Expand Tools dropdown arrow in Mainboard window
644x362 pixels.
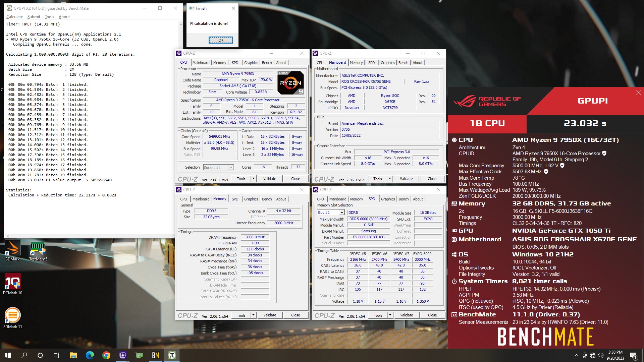pyautogui.click(x=390, y=179)
